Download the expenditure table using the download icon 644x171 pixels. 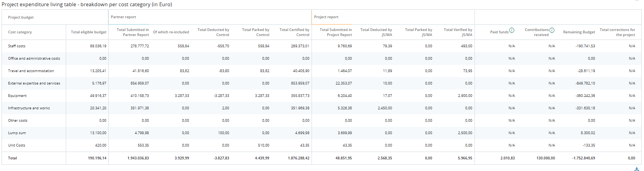pyautogui.click(x=637, y=169)
